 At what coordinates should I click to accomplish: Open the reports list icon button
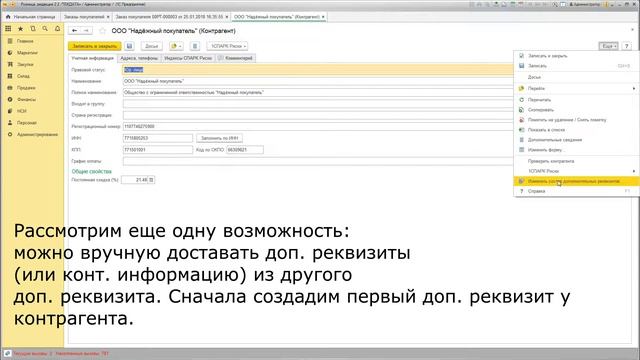point(195,46)
